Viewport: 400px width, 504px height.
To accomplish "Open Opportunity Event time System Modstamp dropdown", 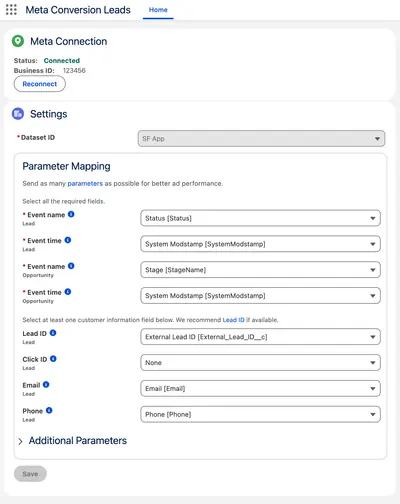I will click(x=260, y=296).
